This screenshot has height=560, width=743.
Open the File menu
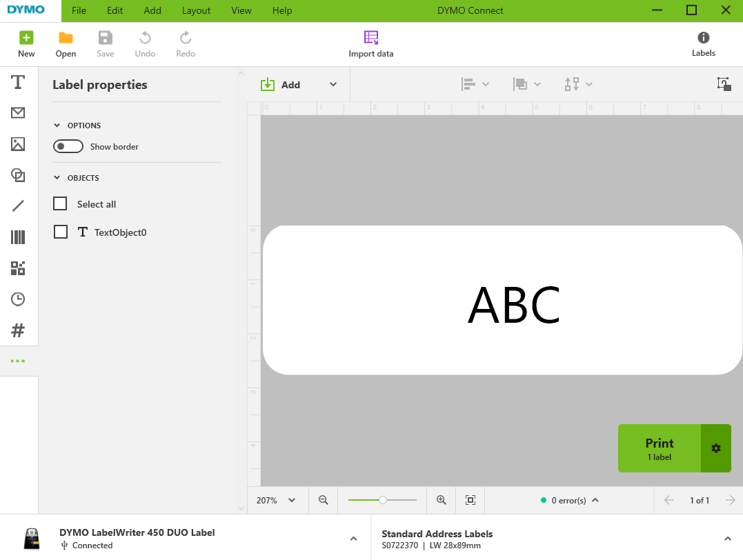tap(79, 10)
